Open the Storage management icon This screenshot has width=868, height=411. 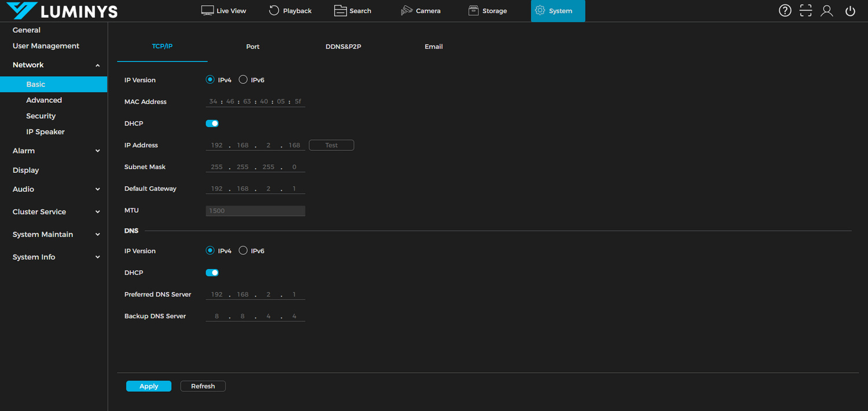[487, 10]
